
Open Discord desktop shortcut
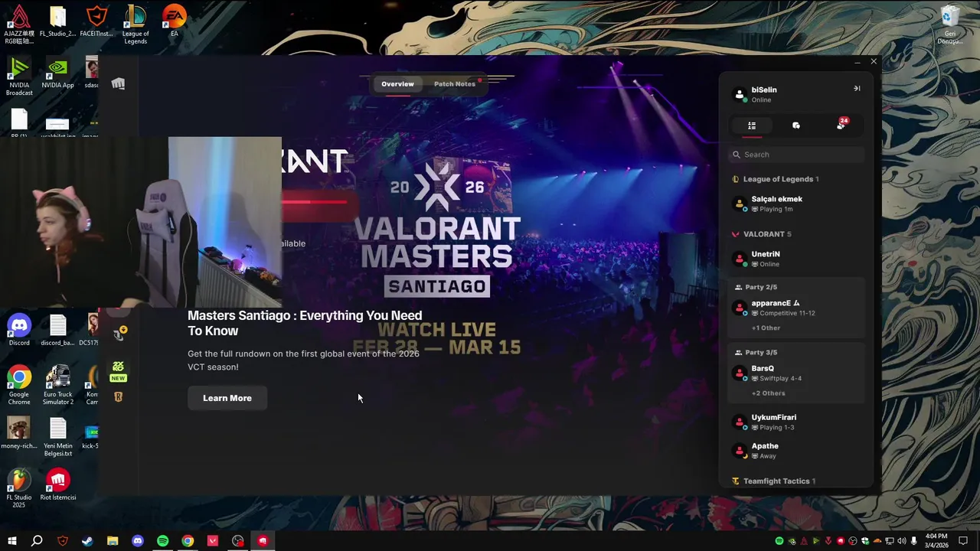(19, 330)
